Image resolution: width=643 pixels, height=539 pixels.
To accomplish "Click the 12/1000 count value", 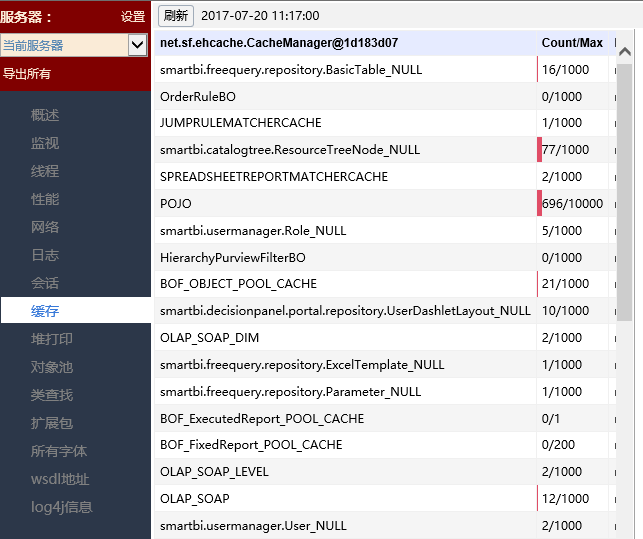I will pyautogui.click(x=565, y=499).
